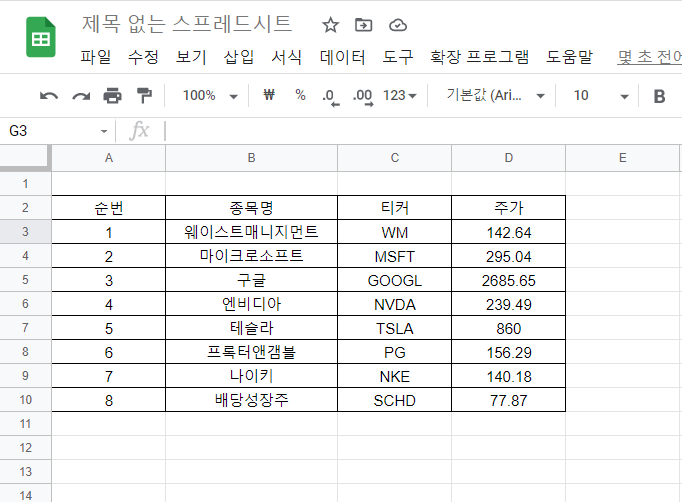Open the 도구 menu

point(398,57)
